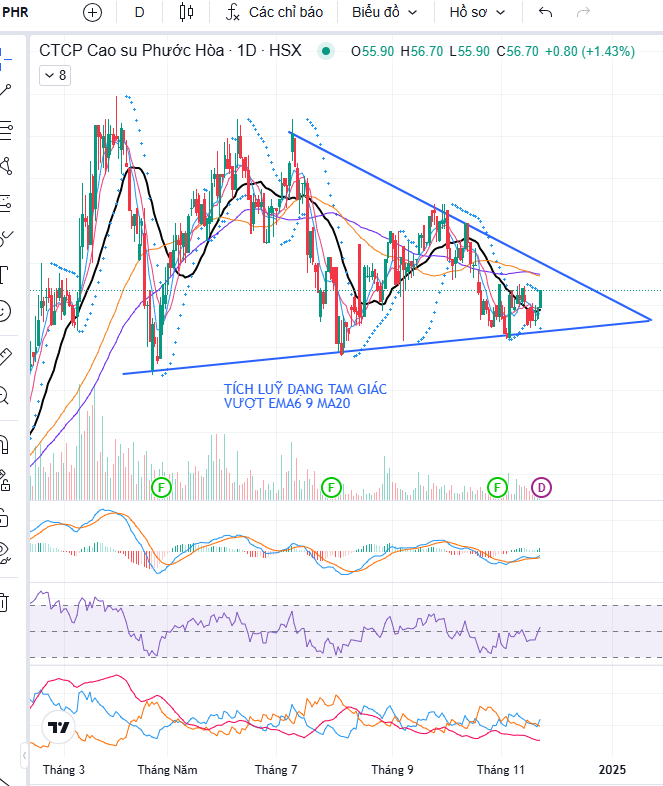Select the emoji sticker tool
The image size is (663, 786).
click(x=4, y=311)
